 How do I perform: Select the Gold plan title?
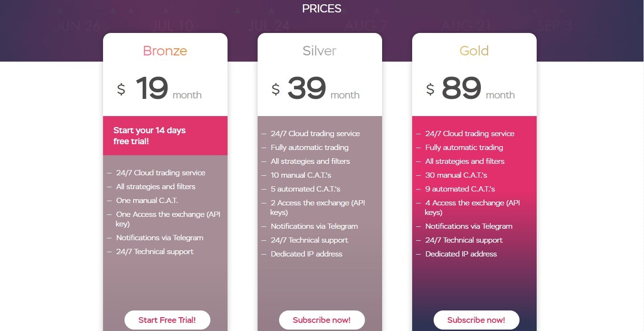474,51
